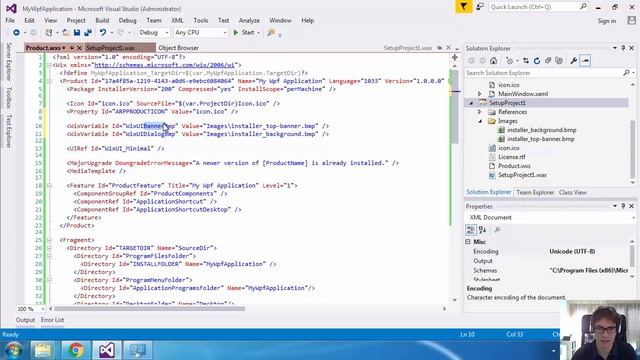Select License.rtf in Solution Explorer
Viewport: 640px width, 360px height.
tap(511, 157)
